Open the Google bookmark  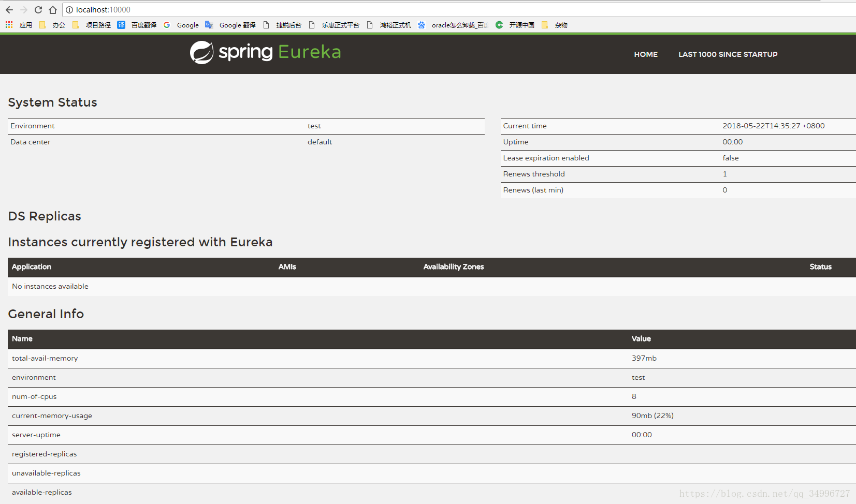pos(181,25)
